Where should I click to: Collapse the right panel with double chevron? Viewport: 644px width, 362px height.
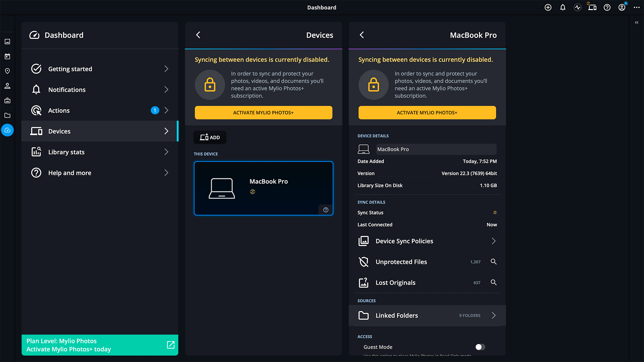point(637,22)
